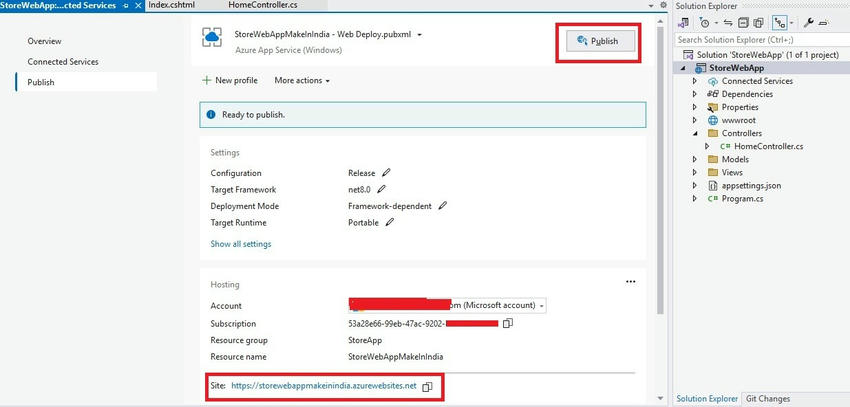Click the 'Release' configuration value
The image size is (850, 407).
point(362,173)
